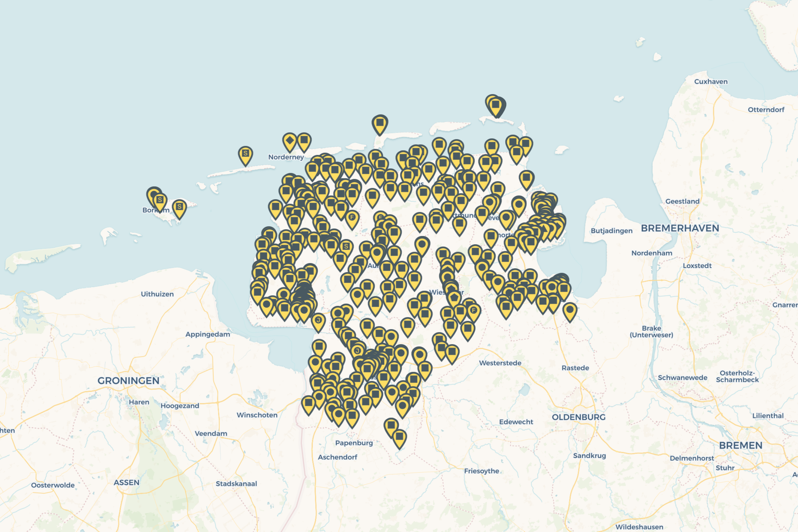Click the S marker on Borkum's eastern tip
798x532 pixels.
(x=179, y=209)
